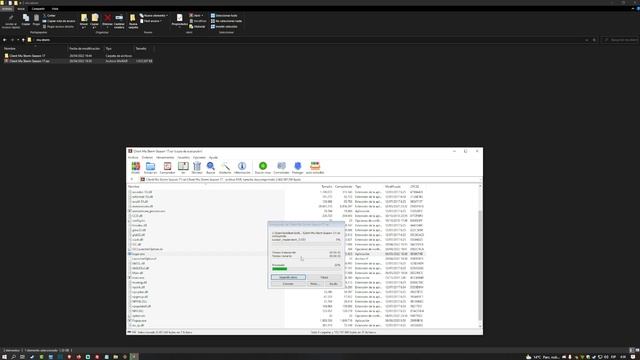
Task: Open the Órdenes menu in WinRAR
Action: 147,158
